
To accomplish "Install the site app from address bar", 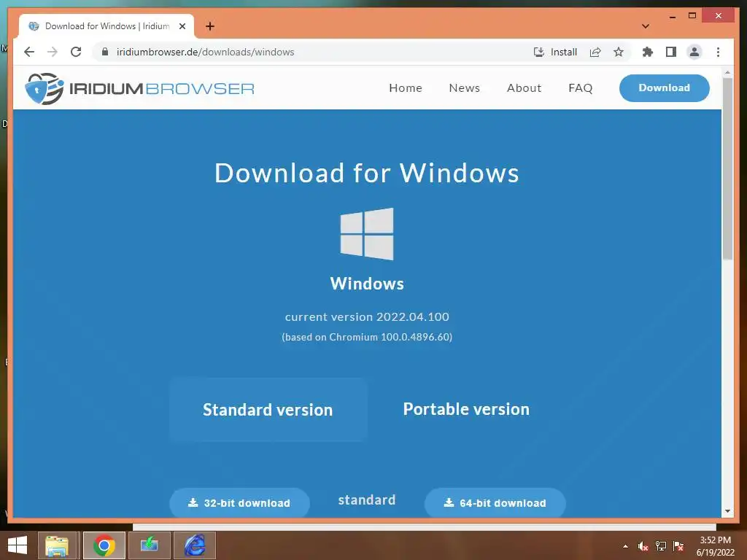I will 555,52.
